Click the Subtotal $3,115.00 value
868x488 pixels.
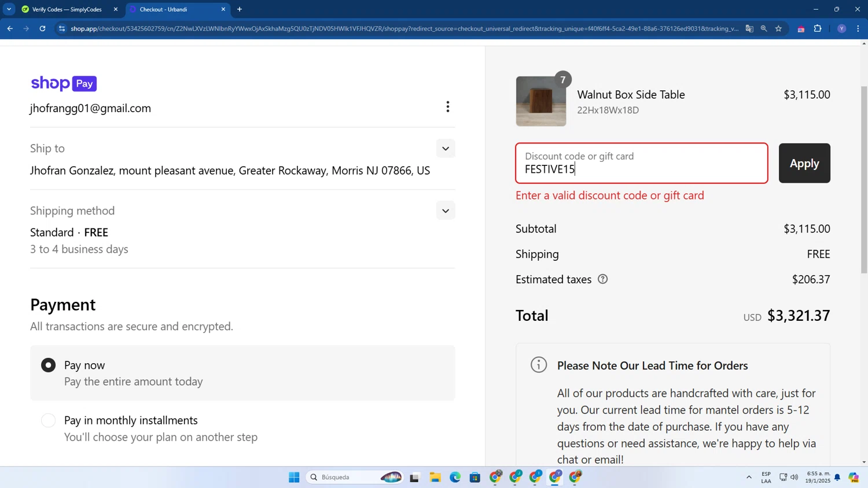tap(807, 228)
